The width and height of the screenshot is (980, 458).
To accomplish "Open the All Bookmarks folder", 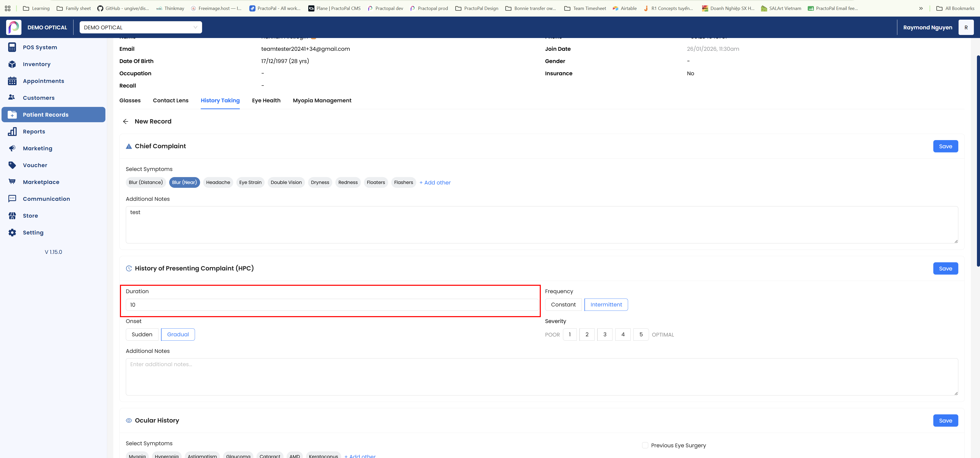I will click(x=955, y=8).
